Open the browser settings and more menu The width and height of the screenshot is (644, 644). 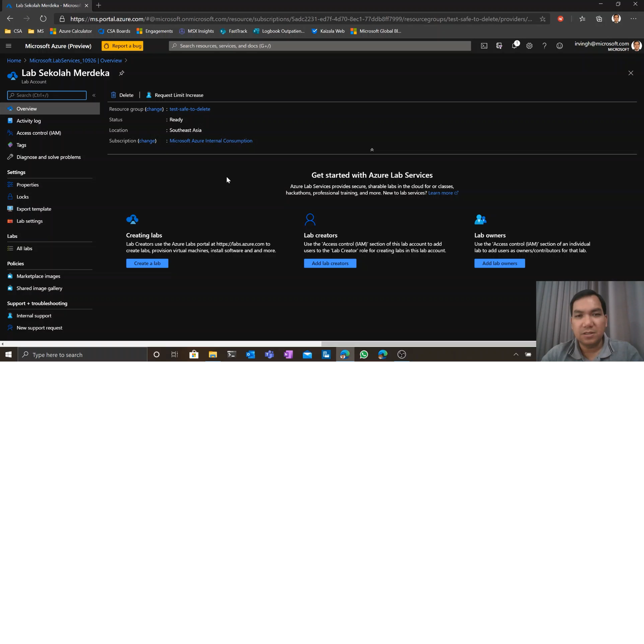[633, 19]
